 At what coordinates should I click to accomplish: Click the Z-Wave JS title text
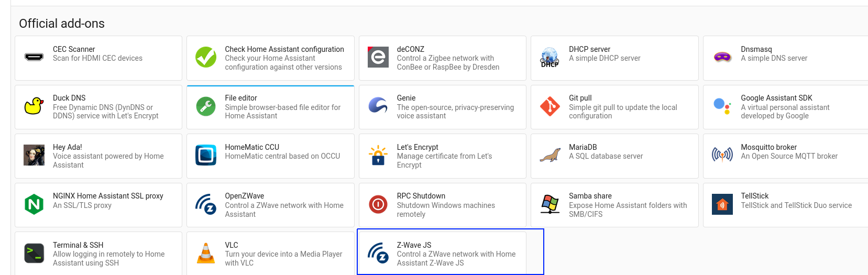[414, 245]
